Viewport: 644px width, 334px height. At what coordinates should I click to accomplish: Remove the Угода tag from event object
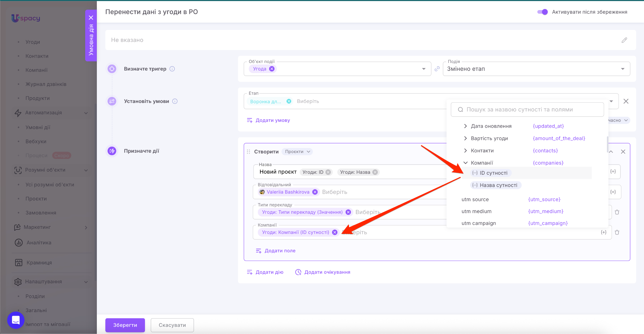(x=272, y=69)
